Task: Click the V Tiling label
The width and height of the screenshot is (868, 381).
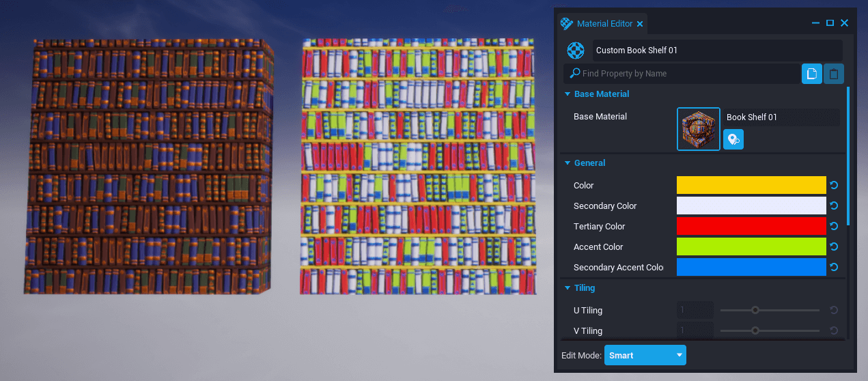Action: 588,330
